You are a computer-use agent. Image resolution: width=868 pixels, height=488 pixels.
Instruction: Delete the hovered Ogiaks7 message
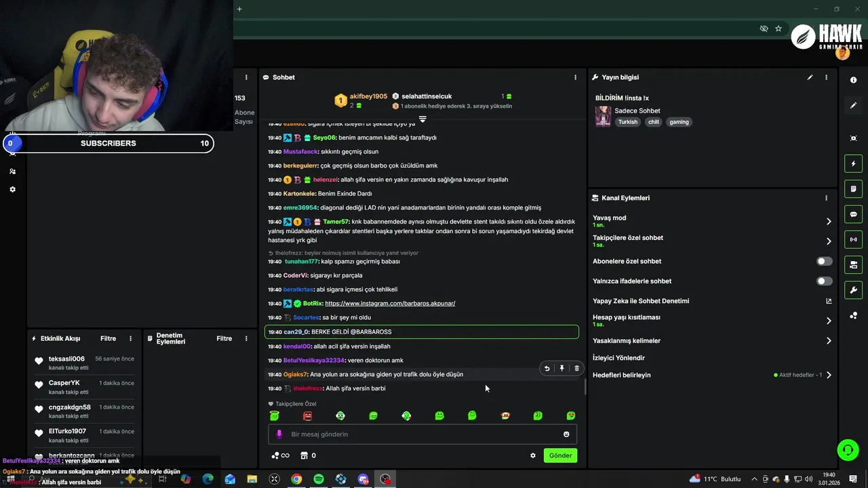click(x=576, y=368)
